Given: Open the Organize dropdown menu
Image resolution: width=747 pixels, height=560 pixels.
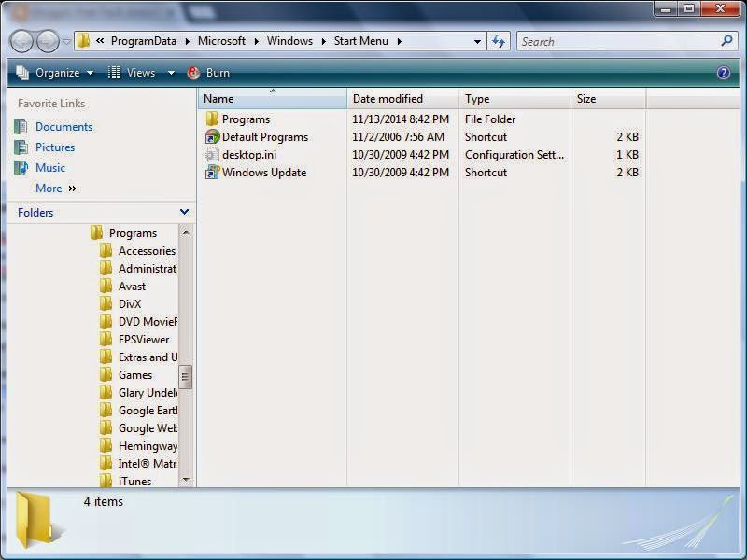Looking at the screenshot, I should (59, 72).
